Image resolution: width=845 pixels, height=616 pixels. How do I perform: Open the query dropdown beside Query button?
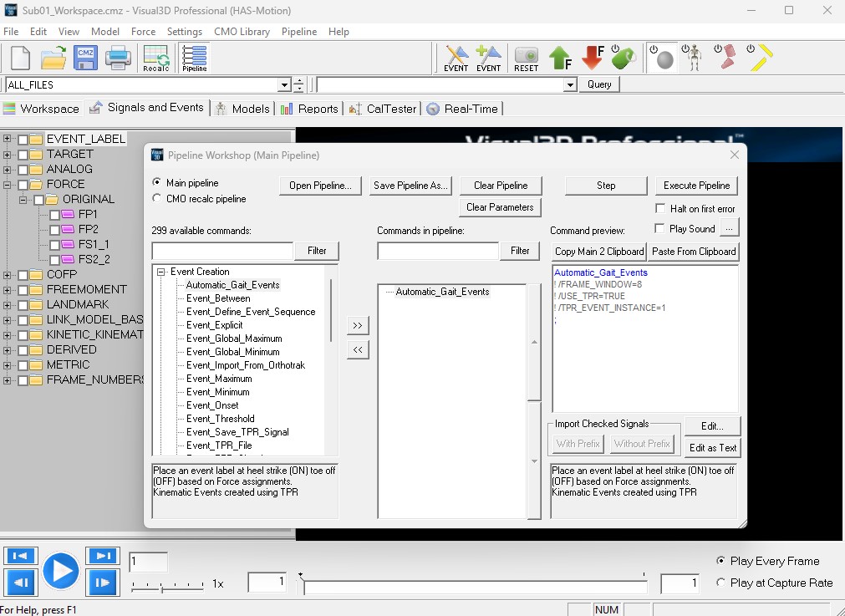click(570, 84)
